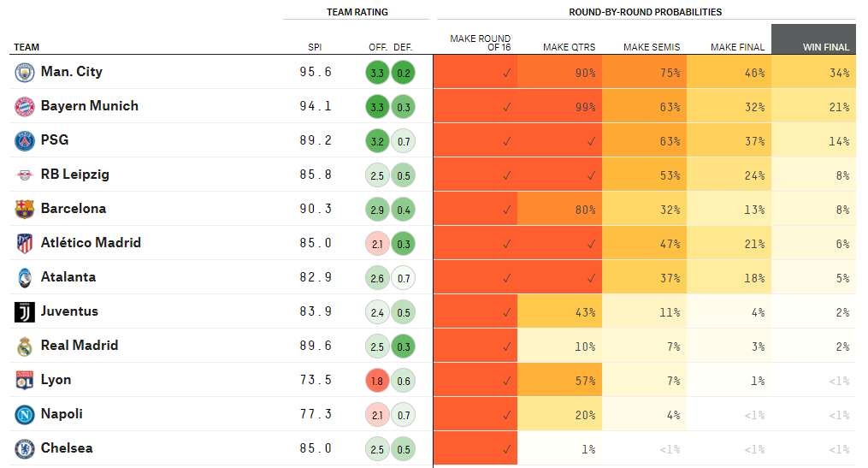Click Lyon's red 1.8 offense circle

pos(377,381)
